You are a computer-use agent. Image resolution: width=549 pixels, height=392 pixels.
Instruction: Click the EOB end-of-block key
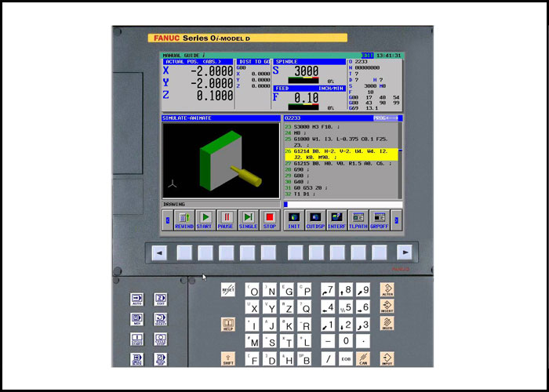346,359
